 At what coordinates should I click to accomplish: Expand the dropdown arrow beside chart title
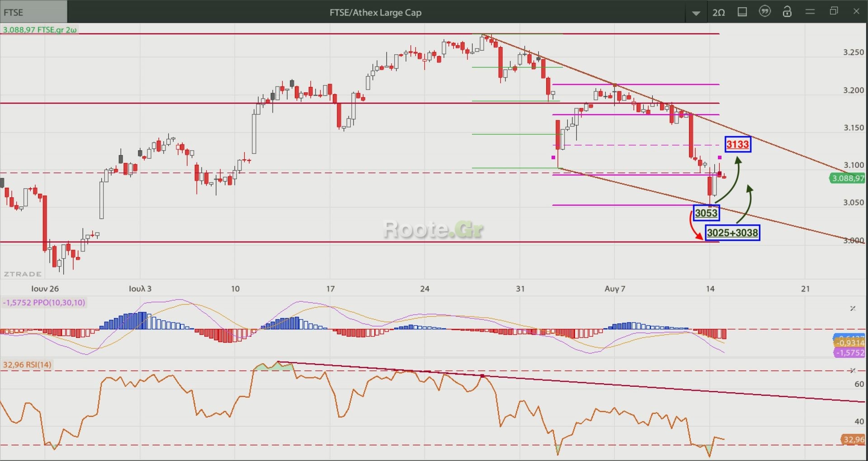(x=696, y=13)
